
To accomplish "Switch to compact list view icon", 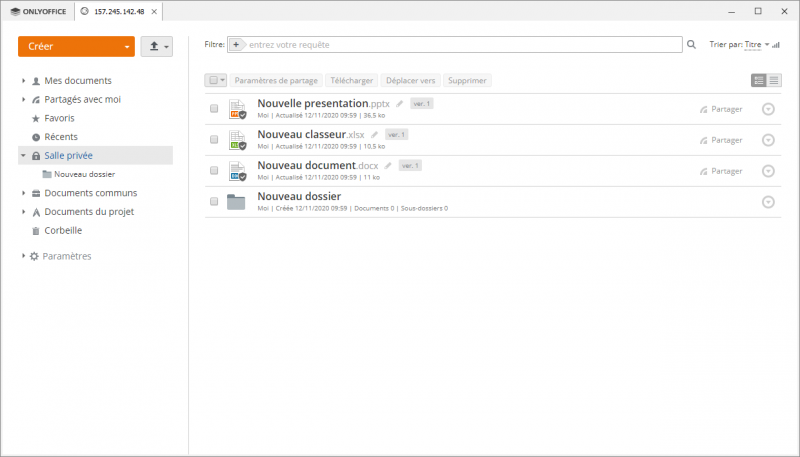I will (774, 80).
